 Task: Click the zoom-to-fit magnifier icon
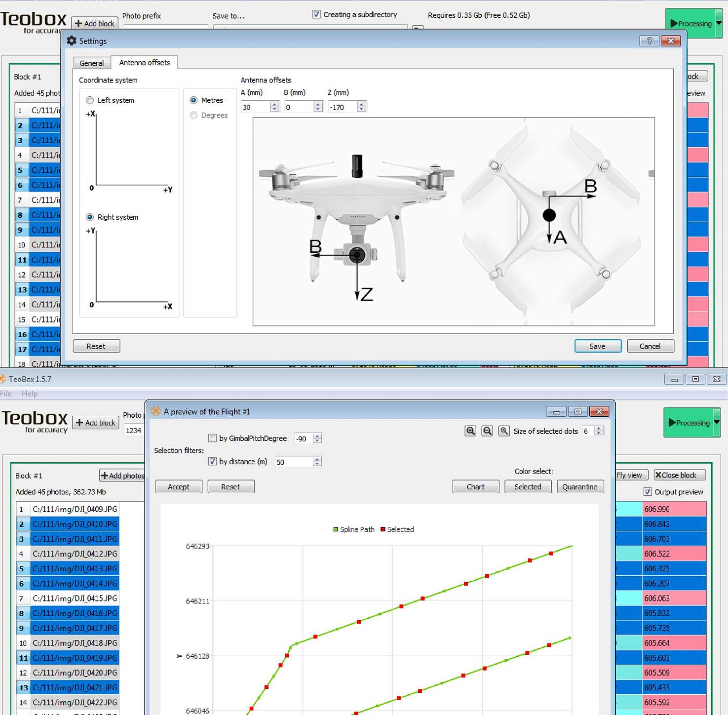point(503,431)
